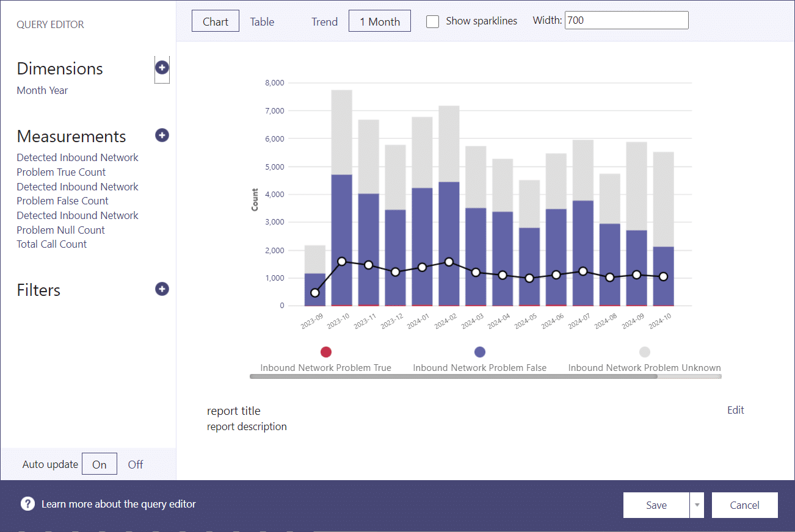Add a measurement with the plus icon
Screen dimensions: 795x532
pos(162,135)
